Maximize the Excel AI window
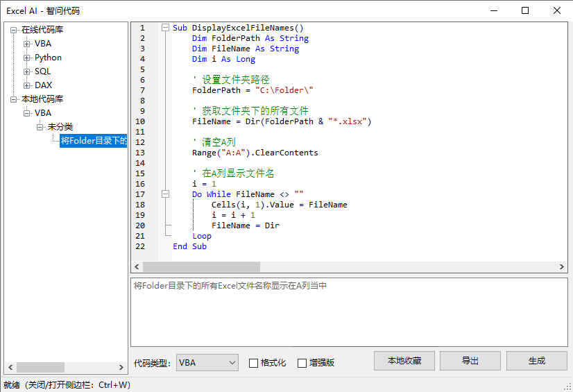This screenshot has width=573, height=392. click(x=525, y=10)
